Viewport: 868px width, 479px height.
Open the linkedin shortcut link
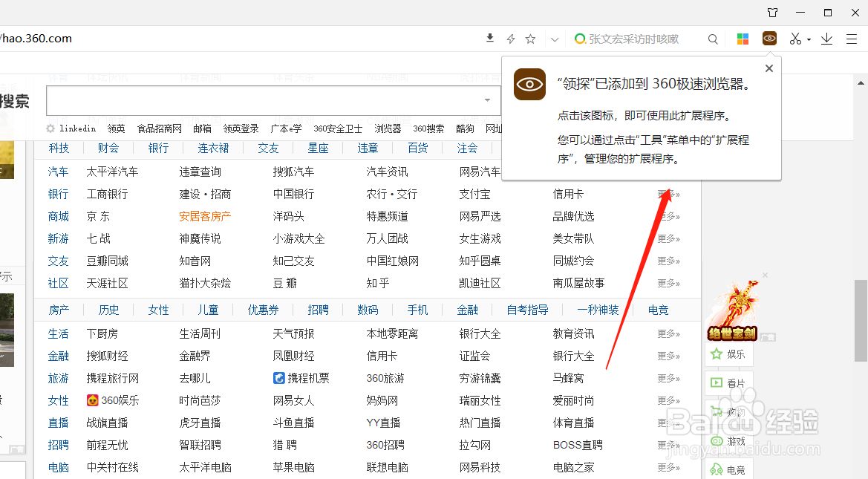click(77, 128)
